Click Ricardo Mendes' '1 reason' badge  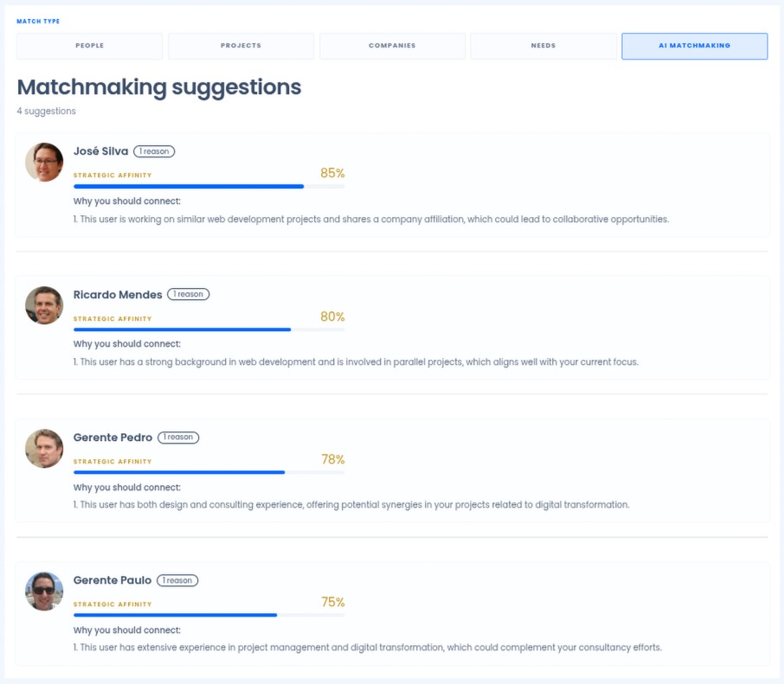(188, 294)
